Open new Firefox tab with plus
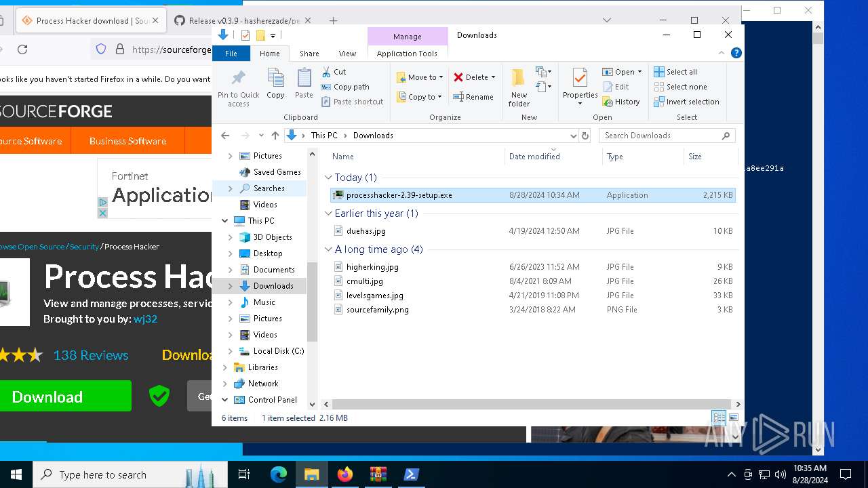The image size is (868, 488). pyautogui.click(x=333, y=20)
